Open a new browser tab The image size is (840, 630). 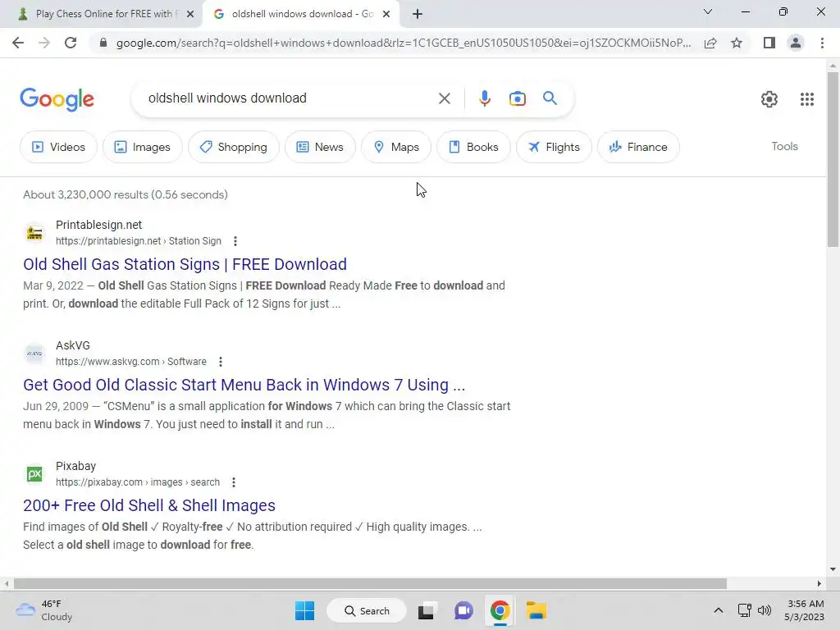[418, 14]
